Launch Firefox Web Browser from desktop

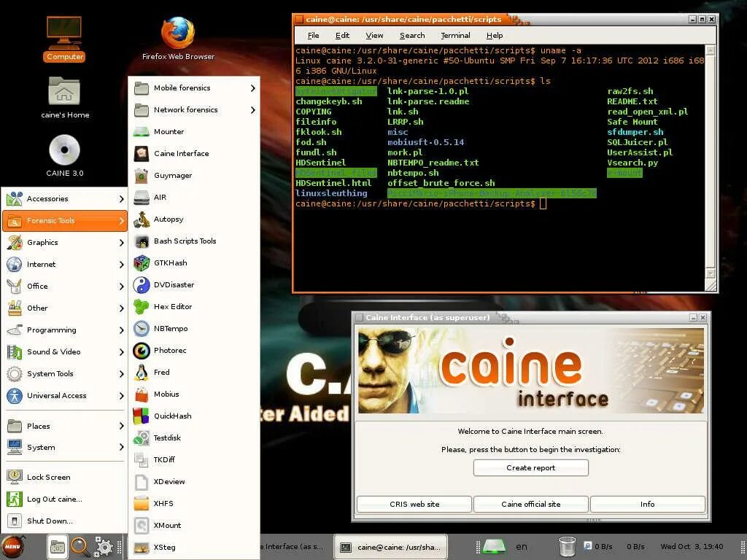[178, 39]
